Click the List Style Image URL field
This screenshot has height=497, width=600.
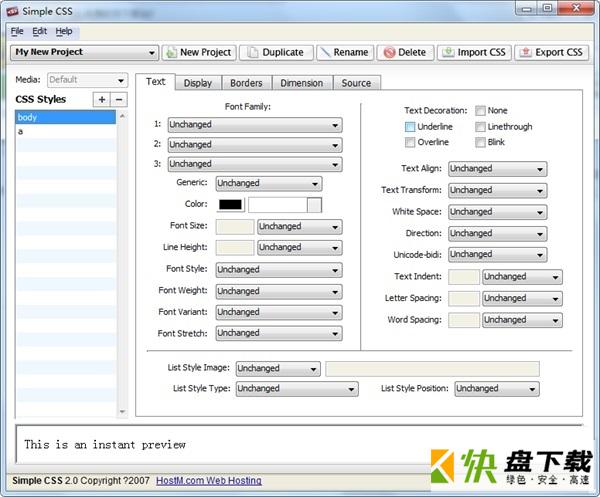click(432, 369)
